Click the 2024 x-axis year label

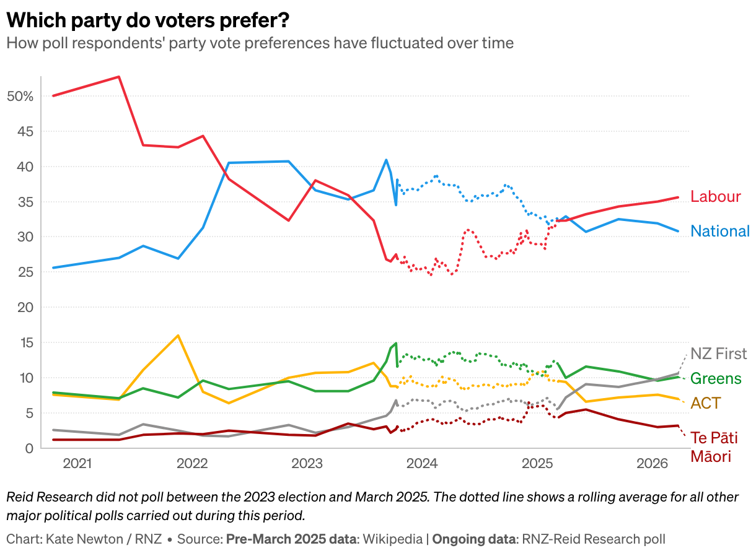click(x=423, y=463)
